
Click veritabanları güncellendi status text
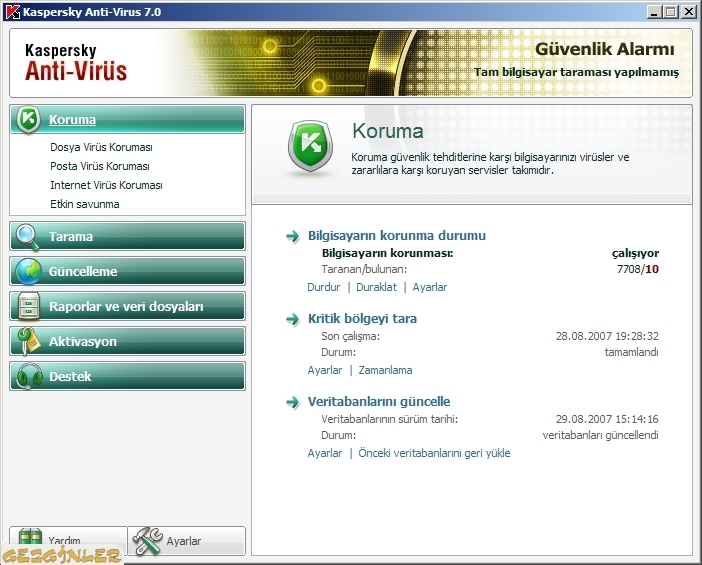point(600,435)
